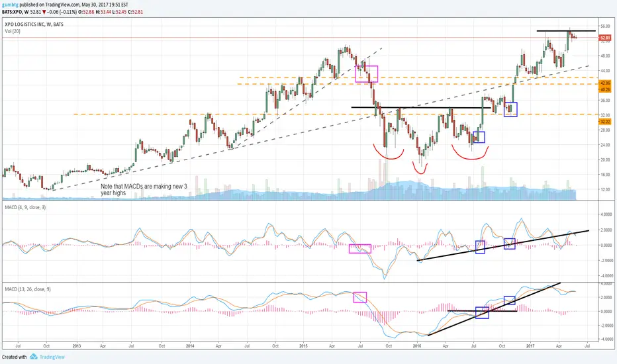Open the gumbtg author profile link
Viewport: 617px width, 364px height.
point(10,5)
